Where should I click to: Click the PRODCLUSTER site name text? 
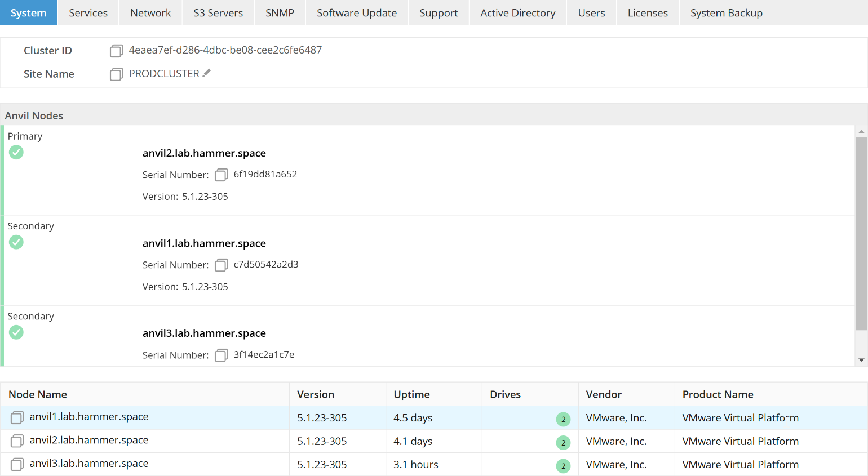click(164, 74)
